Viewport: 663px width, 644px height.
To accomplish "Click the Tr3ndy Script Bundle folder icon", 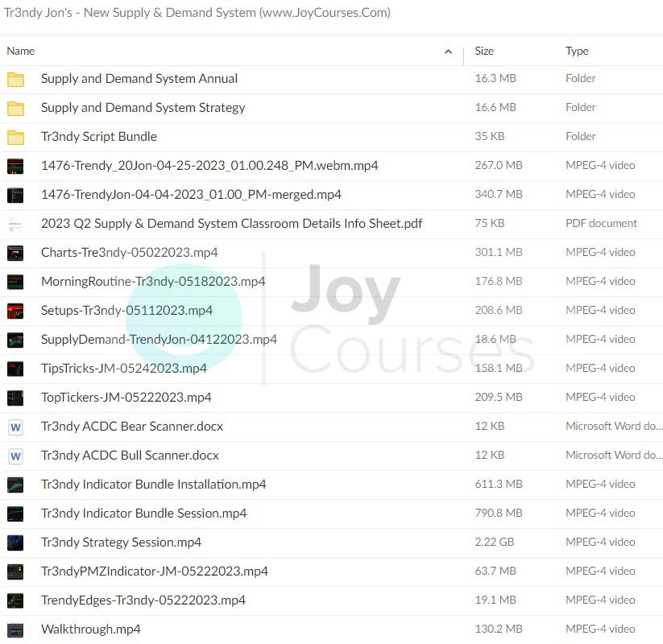I will pyautogui.click(x=15, y=137).
